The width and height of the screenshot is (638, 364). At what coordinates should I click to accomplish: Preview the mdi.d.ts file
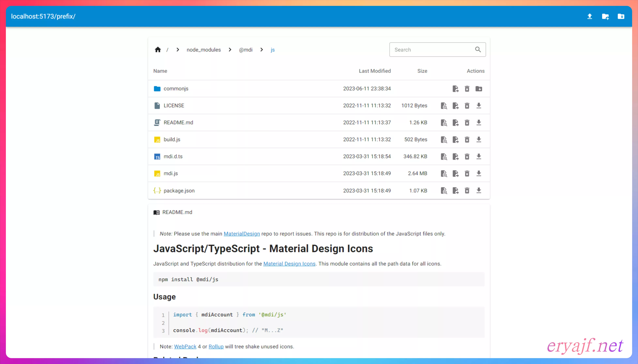[444, 157]
